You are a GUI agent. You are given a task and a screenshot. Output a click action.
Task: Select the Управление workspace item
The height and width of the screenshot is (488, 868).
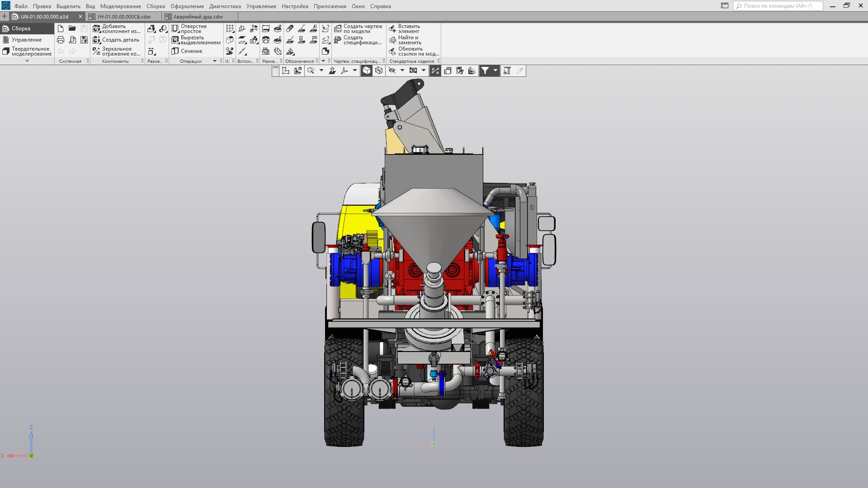click(26, 40)
